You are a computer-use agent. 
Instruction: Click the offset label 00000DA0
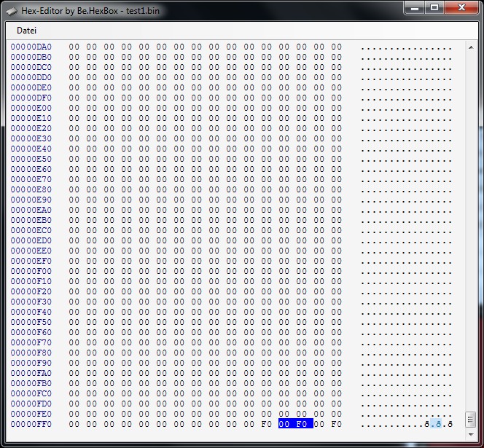[x=31, y=47]
